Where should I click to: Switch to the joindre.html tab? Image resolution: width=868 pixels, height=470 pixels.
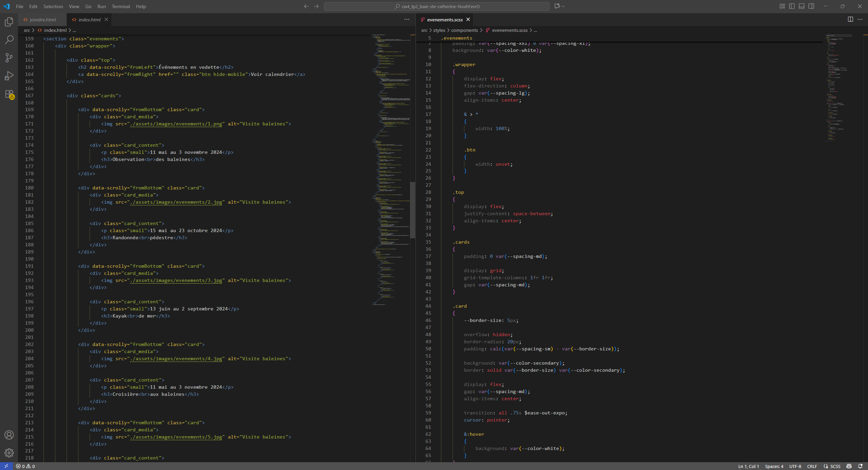pyautogui.click(x=43, y=20)
